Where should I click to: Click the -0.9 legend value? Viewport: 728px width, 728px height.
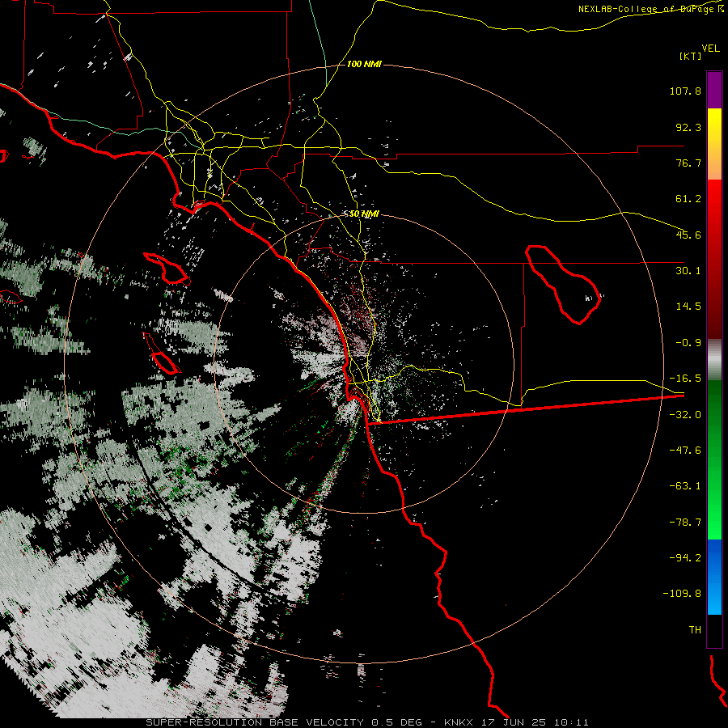pos(688,343)
